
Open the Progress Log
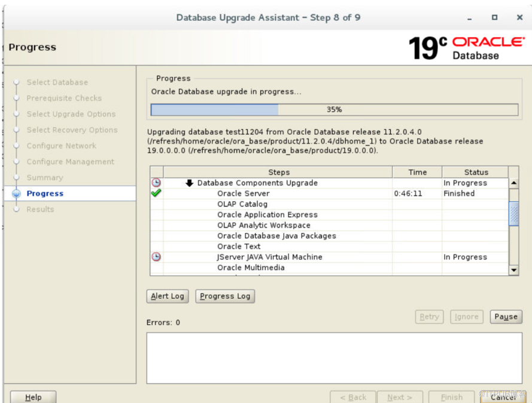(x=225, y=296)
